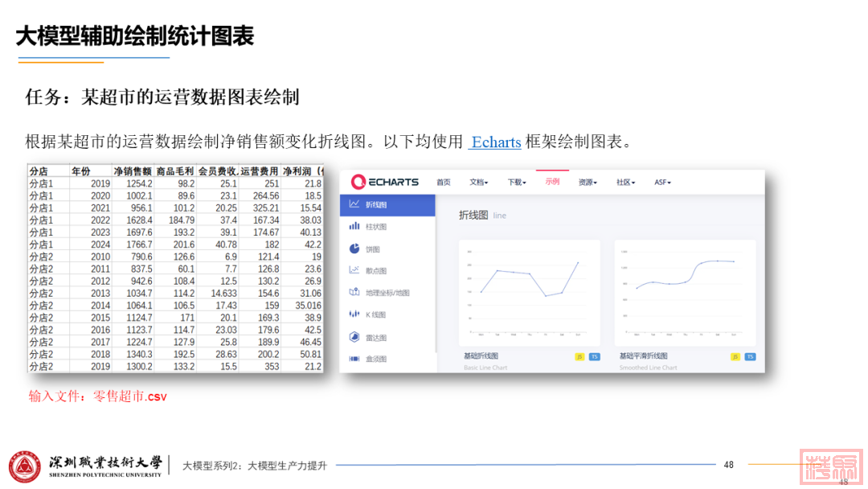Viewport: 868px width, 489px height.
Task: Select the bar chart (柱状图) icon
Action: (354, 227)
